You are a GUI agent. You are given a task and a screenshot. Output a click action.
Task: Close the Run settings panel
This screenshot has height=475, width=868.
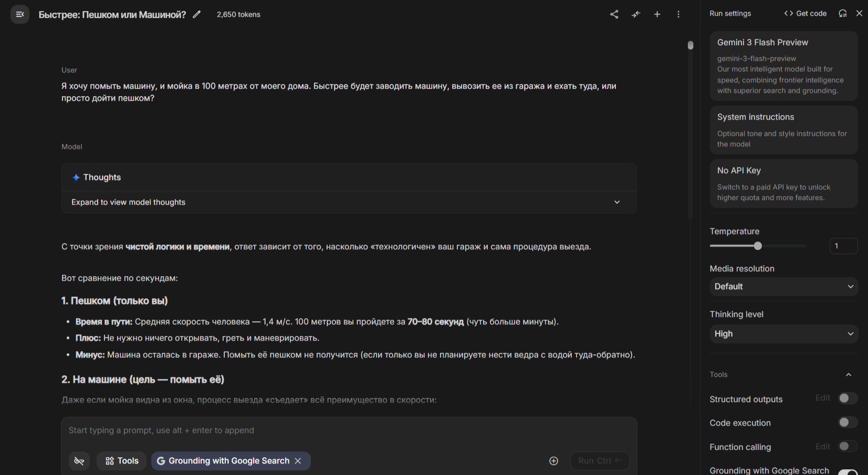[859, 13]
